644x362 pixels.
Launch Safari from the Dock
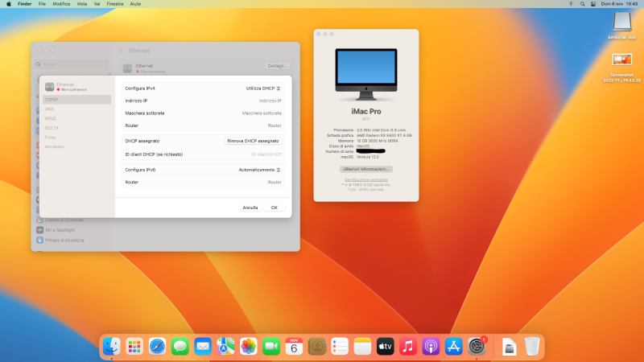coord(157,347)
